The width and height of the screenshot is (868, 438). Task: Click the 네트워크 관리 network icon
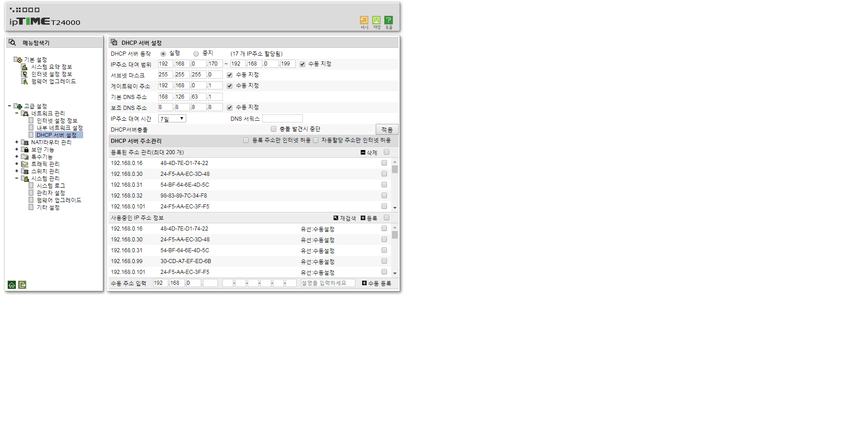(25, 113)
